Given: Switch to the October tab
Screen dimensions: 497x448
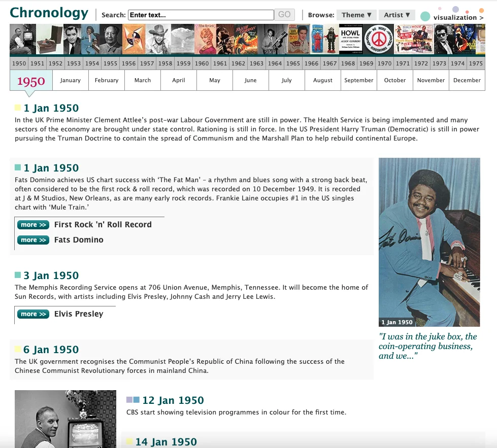Looking at the screenshot, I should pos(395,80).
